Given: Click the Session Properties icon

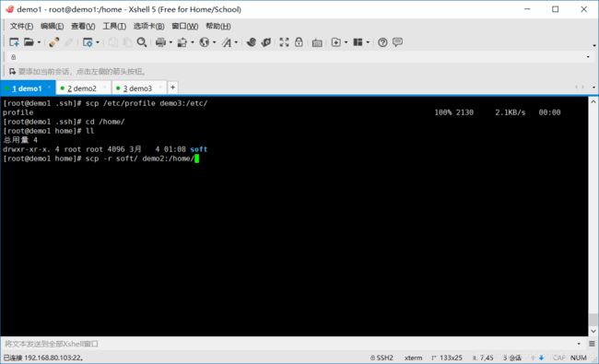Looking at the screenshot, I should [x=88, y=42].
